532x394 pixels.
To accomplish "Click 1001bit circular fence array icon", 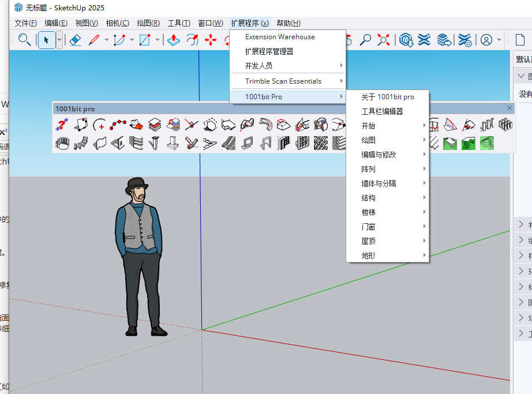I will click(62, 144).
